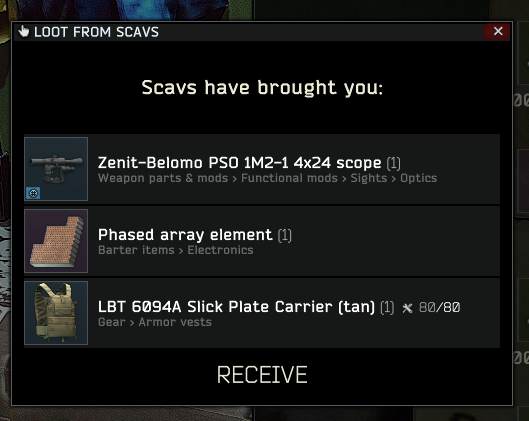Screen dimensions: 529x421
Task: Close the Loot From Scavs window
Action: (498, 31)
